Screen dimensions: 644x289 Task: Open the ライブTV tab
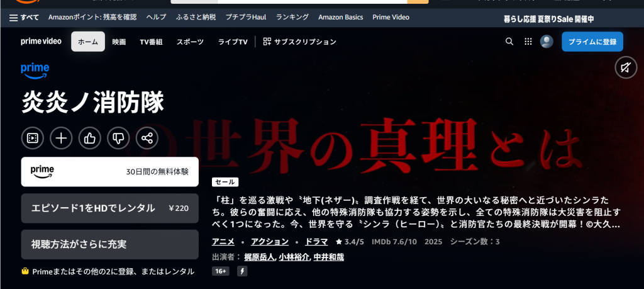pyautogui.click(x=233, y=42)
